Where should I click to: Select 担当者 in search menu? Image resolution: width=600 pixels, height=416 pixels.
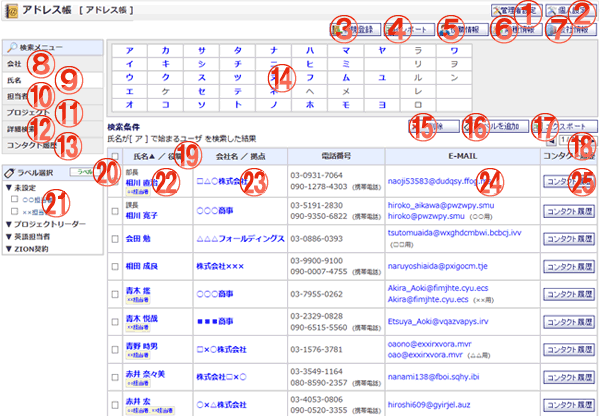[x=52, y=97]
